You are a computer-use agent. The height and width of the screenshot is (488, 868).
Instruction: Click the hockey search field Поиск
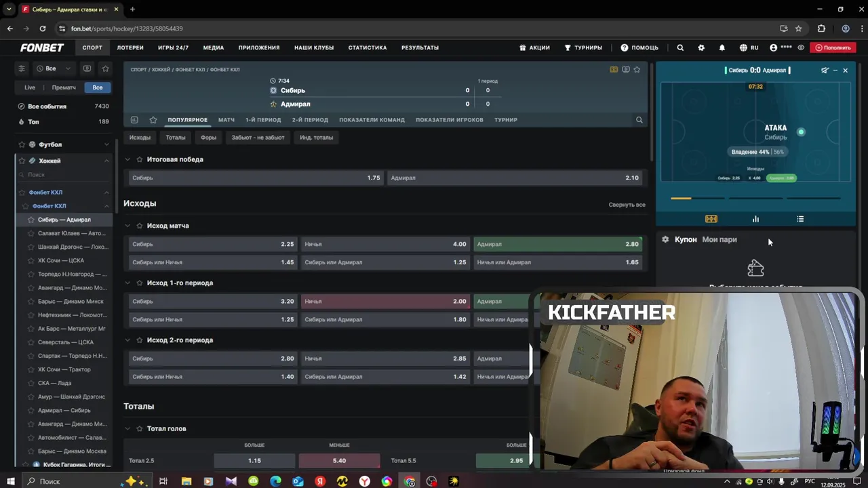click(x=64, y=175)
